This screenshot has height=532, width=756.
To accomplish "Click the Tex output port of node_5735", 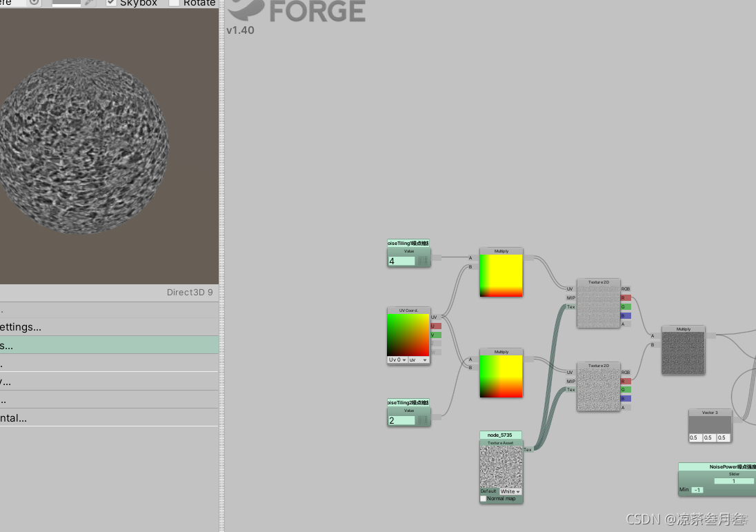I will coord(528,450).
